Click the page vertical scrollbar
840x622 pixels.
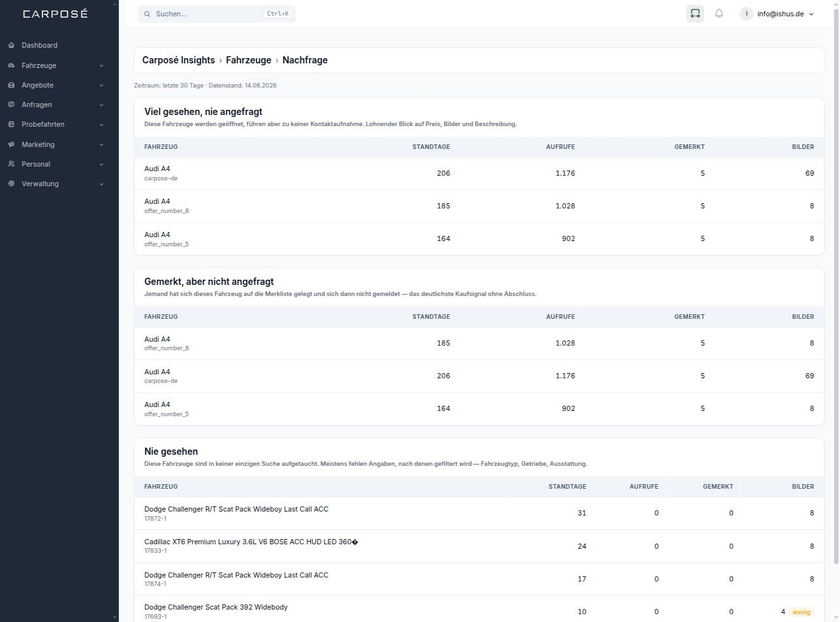[835, 285]
